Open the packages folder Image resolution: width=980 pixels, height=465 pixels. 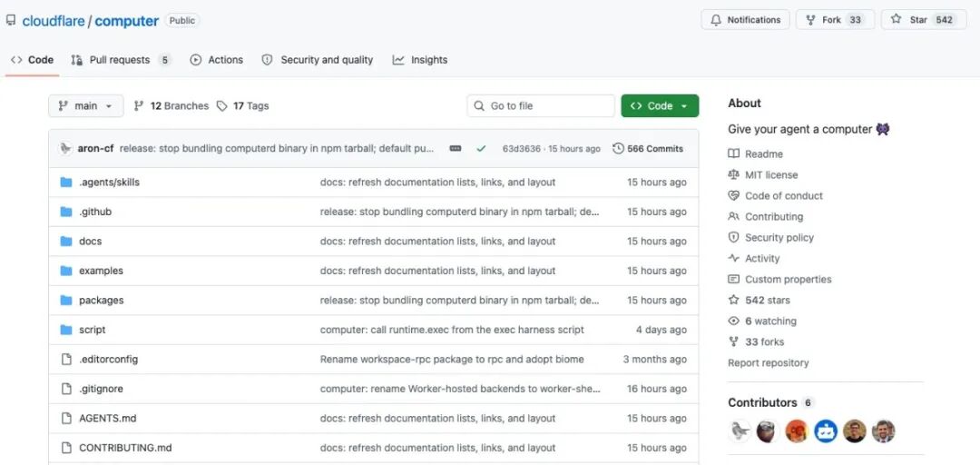point(102,301)
